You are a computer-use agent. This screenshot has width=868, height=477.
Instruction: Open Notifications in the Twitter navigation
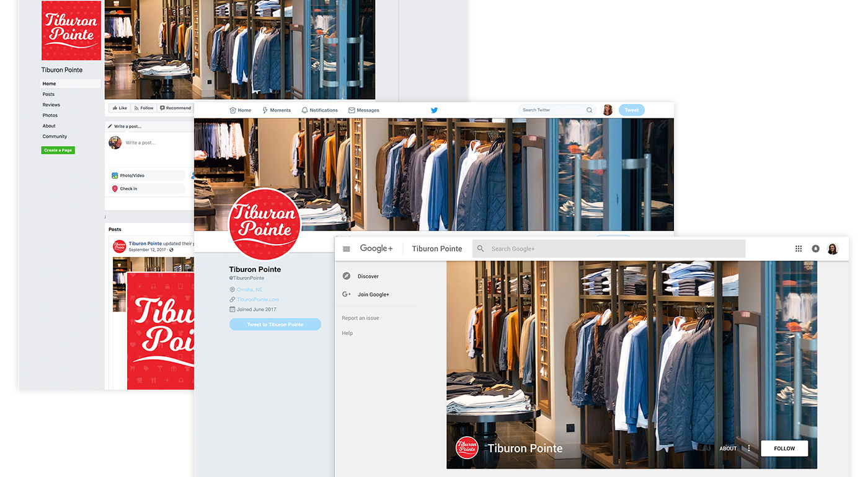click(x=319, y=110)
